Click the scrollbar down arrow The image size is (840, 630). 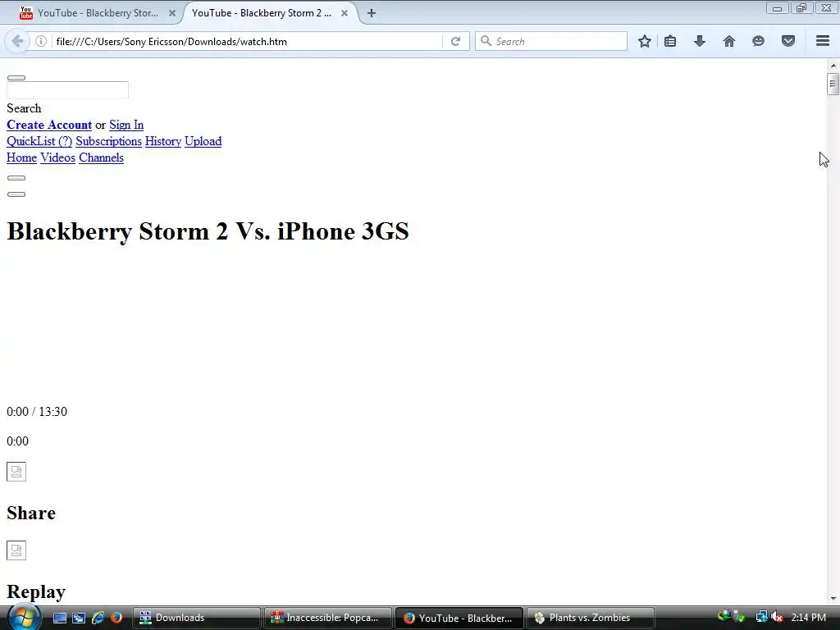click(833, 599)
